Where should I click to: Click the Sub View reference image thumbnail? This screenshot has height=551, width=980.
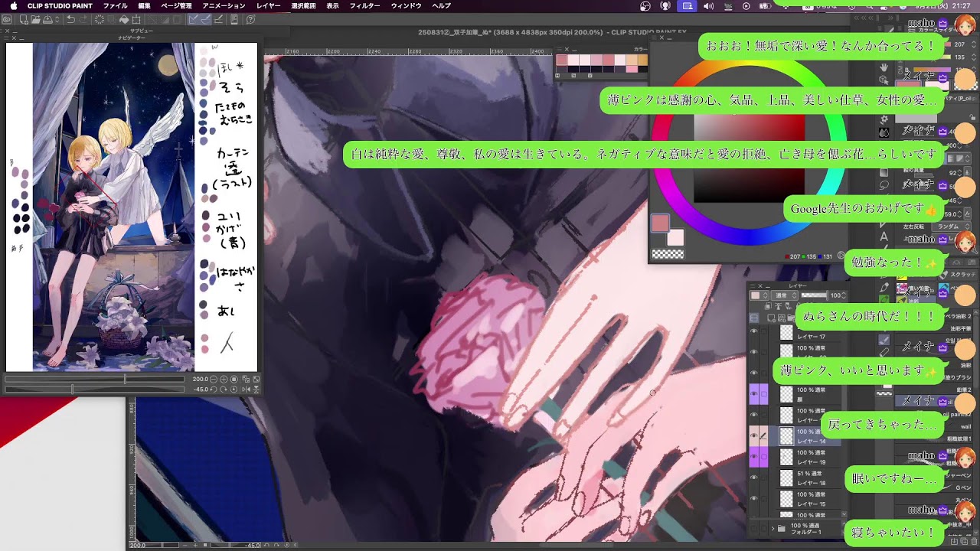132,207
